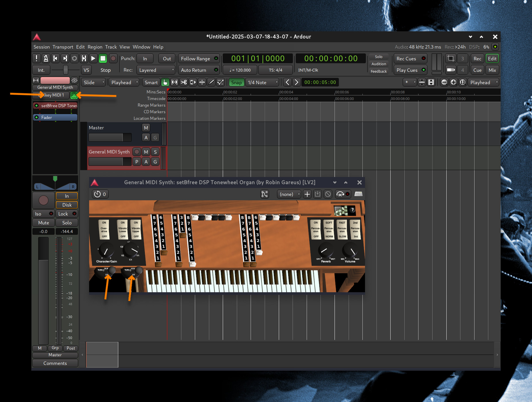Arm the global record button
This screenshot has width=532, height=402.
pos(113,59)
